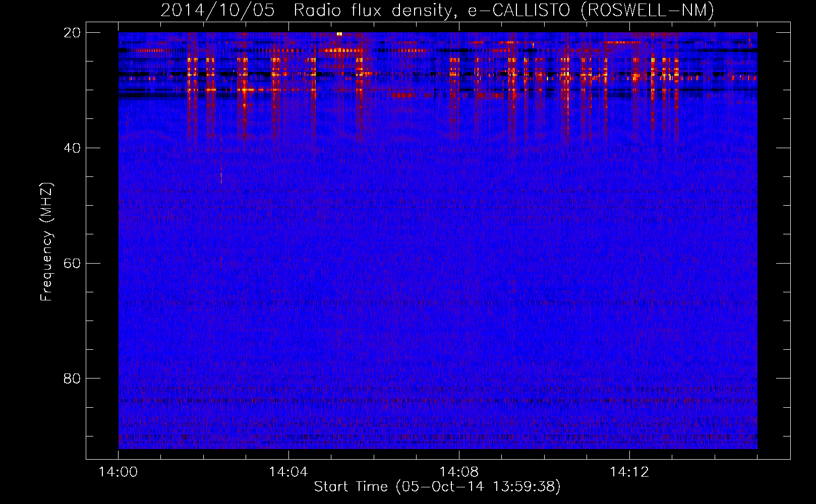Click the 'Frequency (MHZ)' axis label

(46, 242)
